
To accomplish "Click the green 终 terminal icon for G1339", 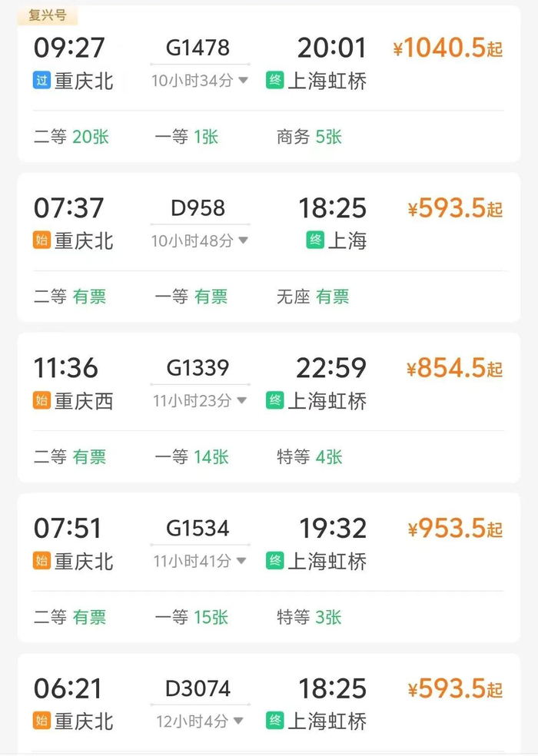I will [274, 400].
